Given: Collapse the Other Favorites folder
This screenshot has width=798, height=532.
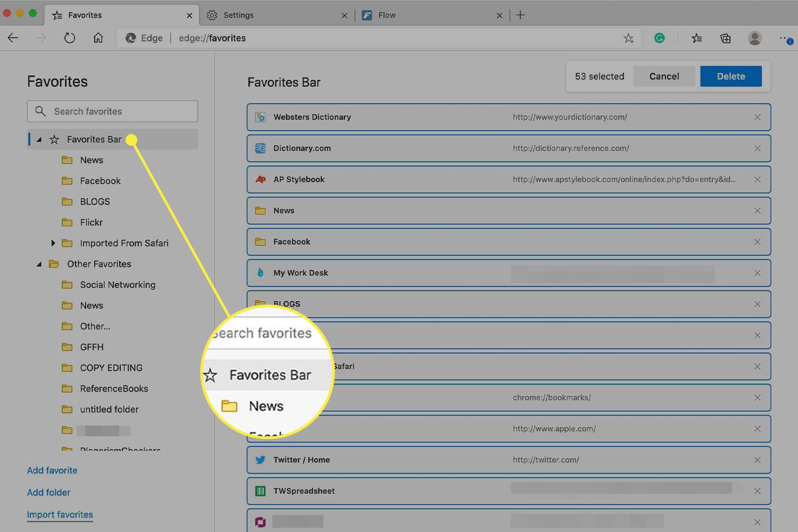Looking at the screenshot, I should click(x=39, y=264).
